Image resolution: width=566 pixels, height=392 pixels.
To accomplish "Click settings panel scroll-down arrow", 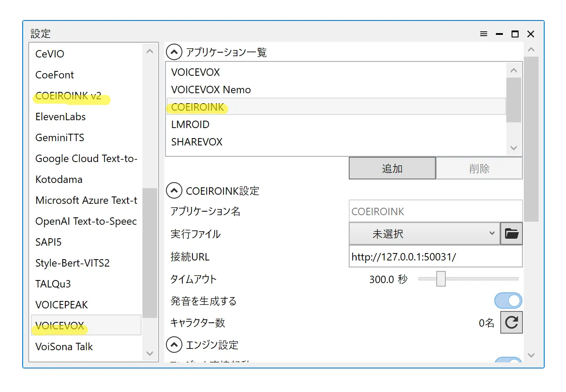I will 531,355.
